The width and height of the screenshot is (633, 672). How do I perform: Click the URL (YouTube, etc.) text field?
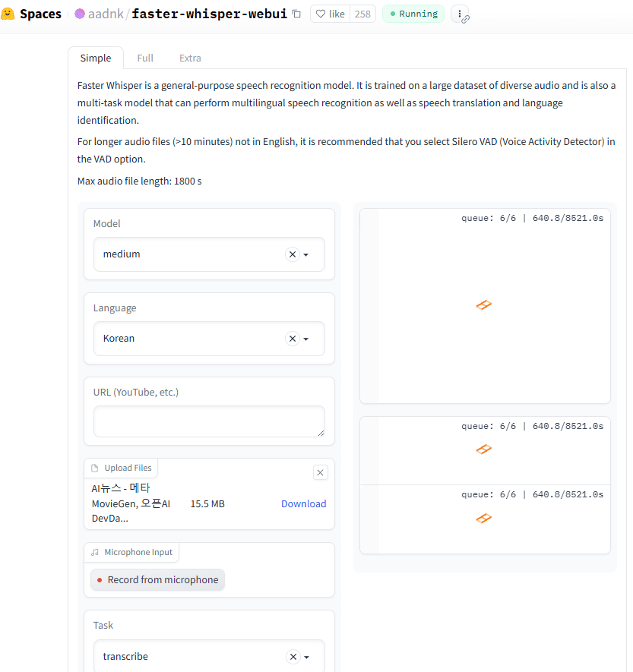click(x=209, y=421)
